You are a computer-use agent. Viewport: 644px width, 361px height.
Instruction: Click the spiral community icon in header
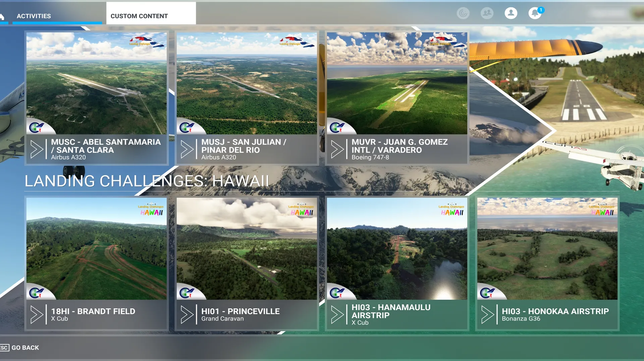[463, 13]
